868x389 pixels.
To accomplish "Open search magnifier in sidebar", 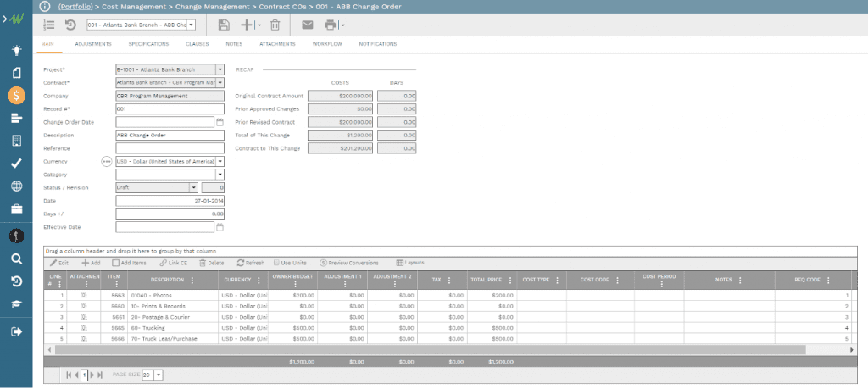I will click(x=17, y=259).
